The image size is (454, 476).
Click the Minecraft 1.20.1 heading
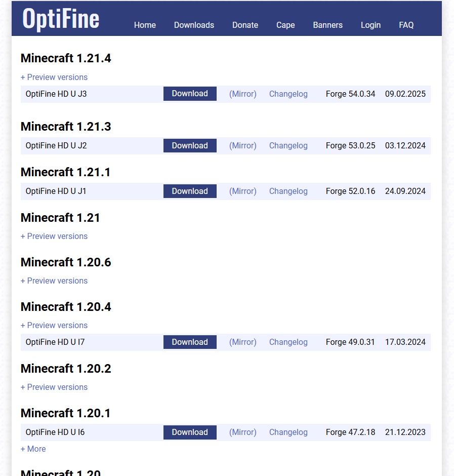coord(66,413)
